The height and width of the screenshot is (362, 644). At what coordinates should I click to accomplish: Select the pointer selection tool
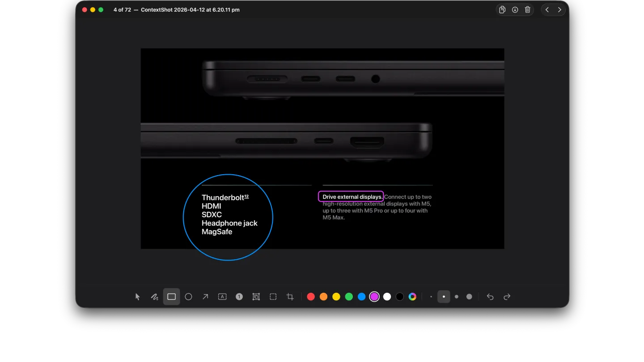(138, 297)
